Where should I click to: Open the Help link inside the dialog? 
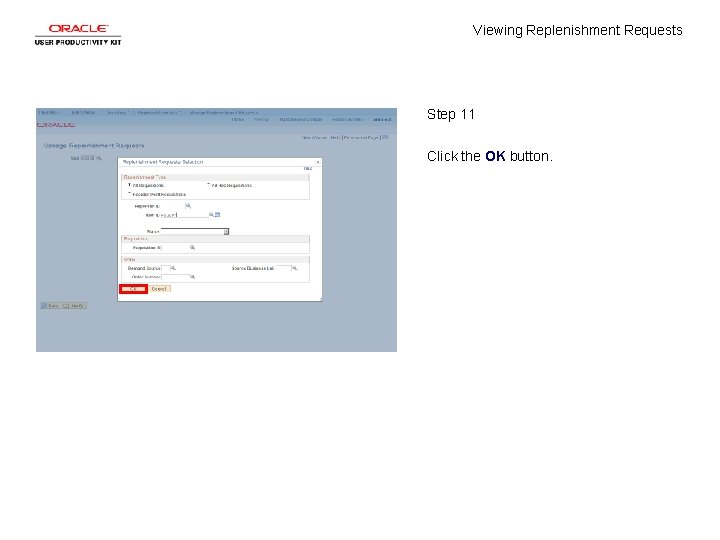[308, 169]
